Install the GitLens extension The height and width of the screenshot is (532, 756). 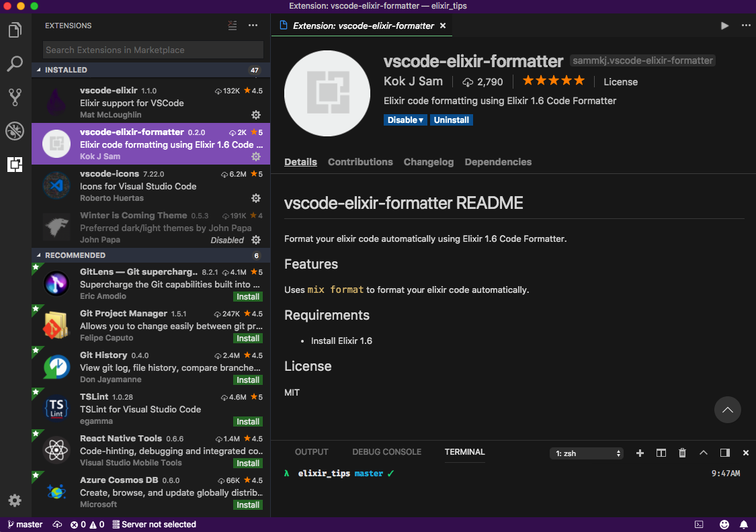coord(247,297)
